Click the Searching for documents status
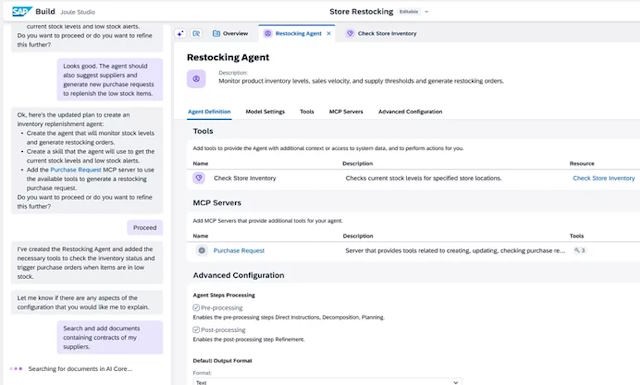The width and height of the screenshot is (640, 385). pos(80,369)
